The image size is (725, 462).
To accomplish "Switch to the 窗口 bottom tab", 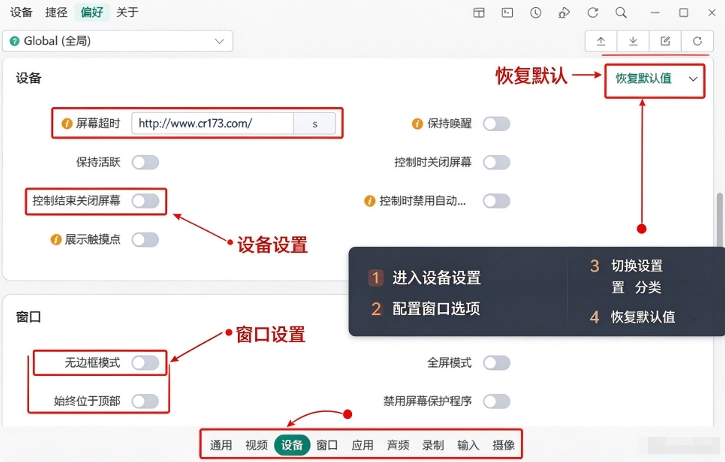I will click(327, 445).
